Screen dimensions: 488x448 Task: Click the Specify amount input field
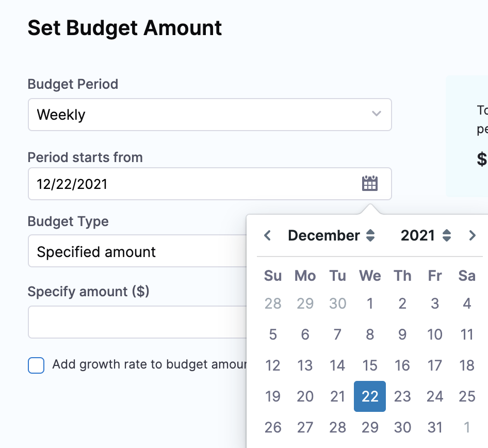click(x=137, y=322)
